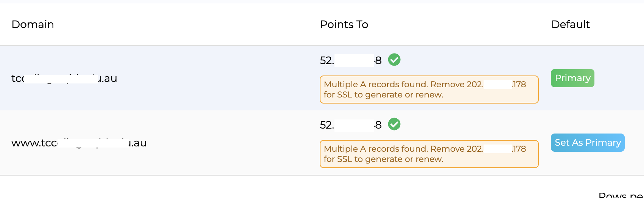Select the highlighted primary domain row's empty area
644x198 pixels.
tap(219, 78)
